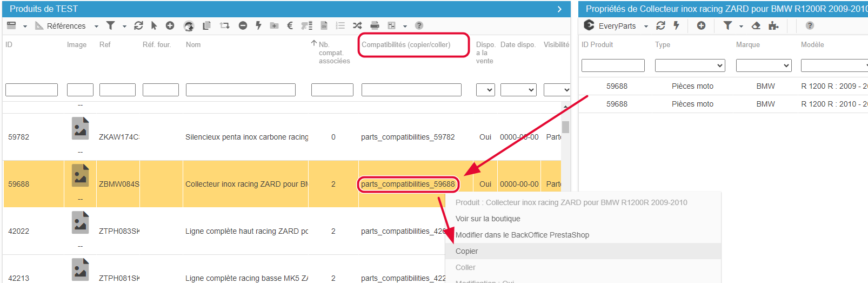Click the help question mark in products toolbar

(x=419, y=25)
